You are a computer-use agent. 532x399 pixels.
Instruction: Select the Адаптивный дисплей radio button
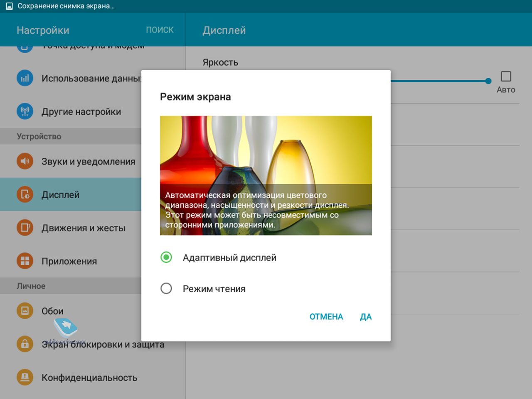tap(166, 257)
